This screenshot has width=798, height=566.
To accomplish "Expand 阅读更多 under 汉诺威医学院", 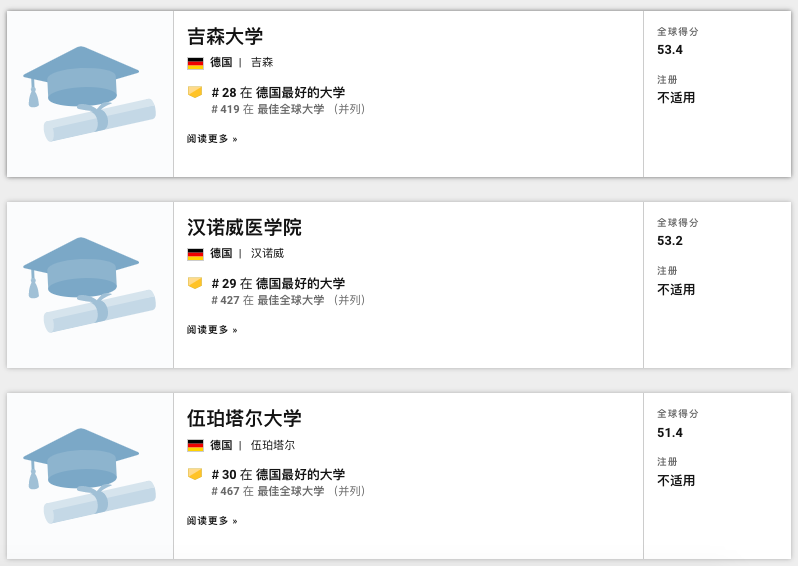I will coord(212,330).
